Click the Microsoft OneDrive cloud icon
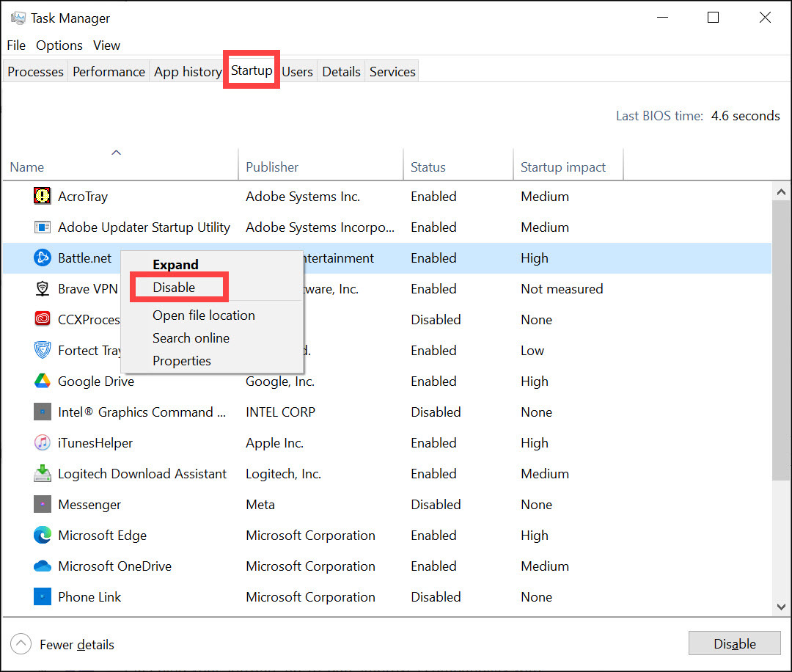 [x=42, y=566]
